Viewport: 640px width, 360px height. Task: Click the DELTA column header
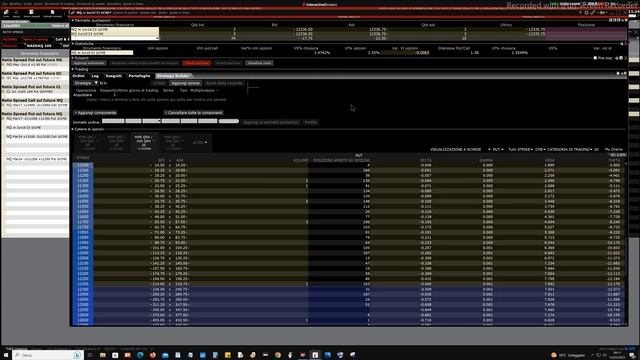[x=426, y=160]
